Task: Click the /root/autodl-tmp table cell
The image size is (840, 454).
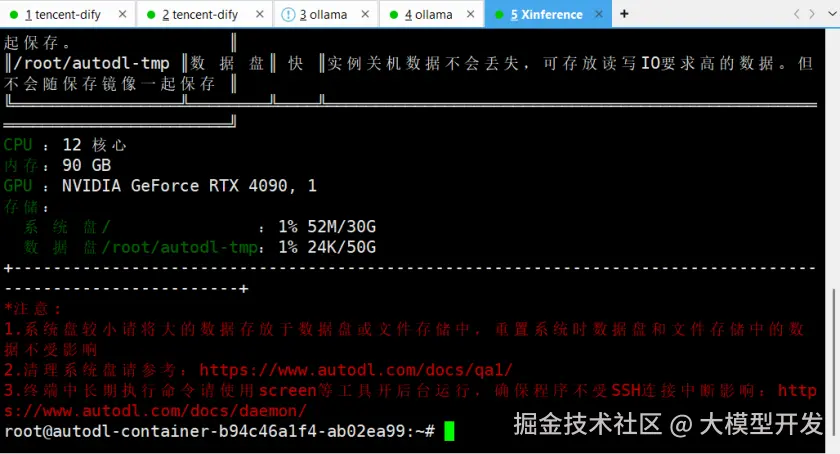Action: point(91,63)
